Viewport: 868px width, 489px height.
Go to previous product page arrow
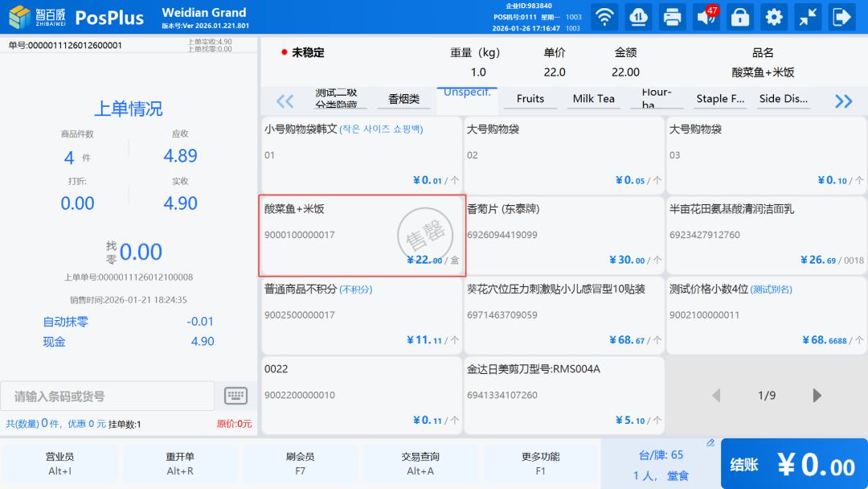pos(716,396)
